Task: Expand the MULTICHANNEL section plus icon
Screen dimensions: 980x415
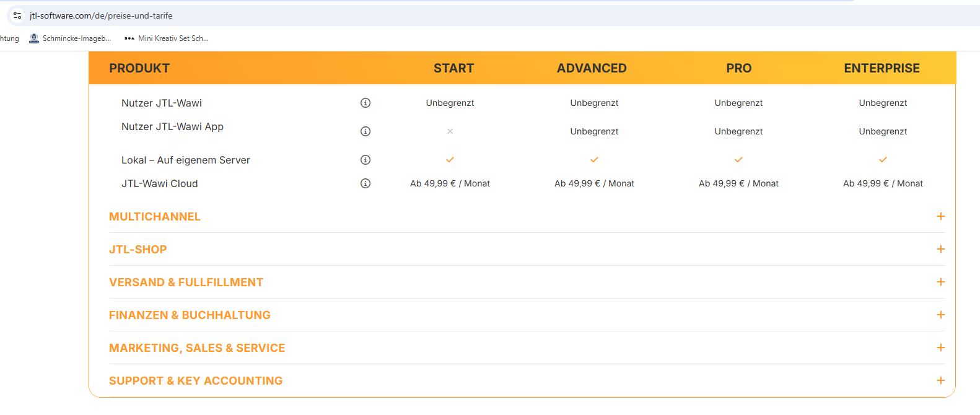Action: click(940, 216)
